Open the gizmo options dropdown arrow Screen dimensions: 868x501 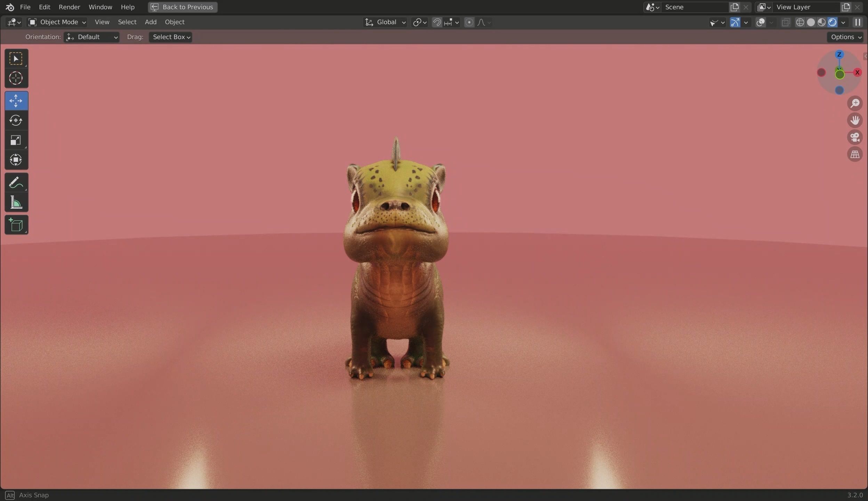(746, 22)
